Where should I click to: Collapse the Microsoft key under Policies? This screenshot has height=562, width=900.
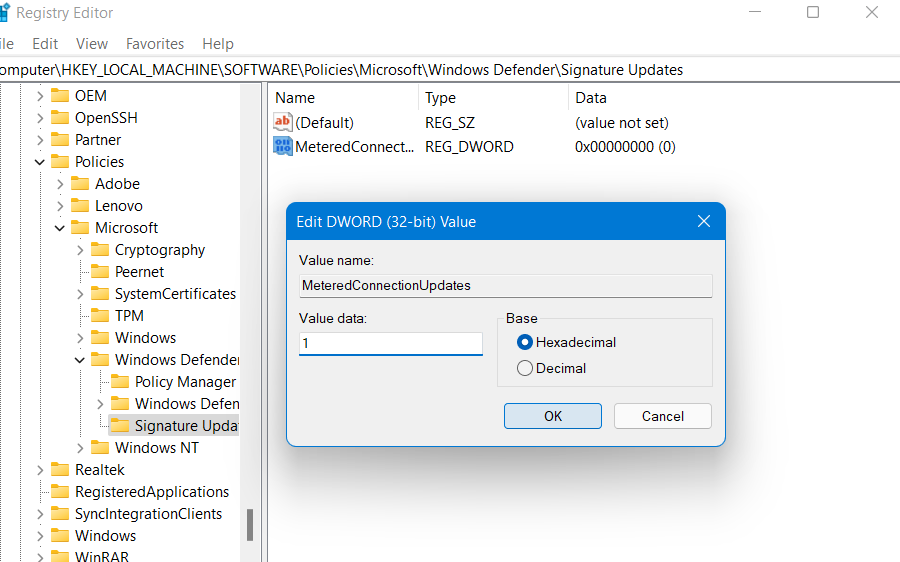pyautogui.click(x=60, y=228)
